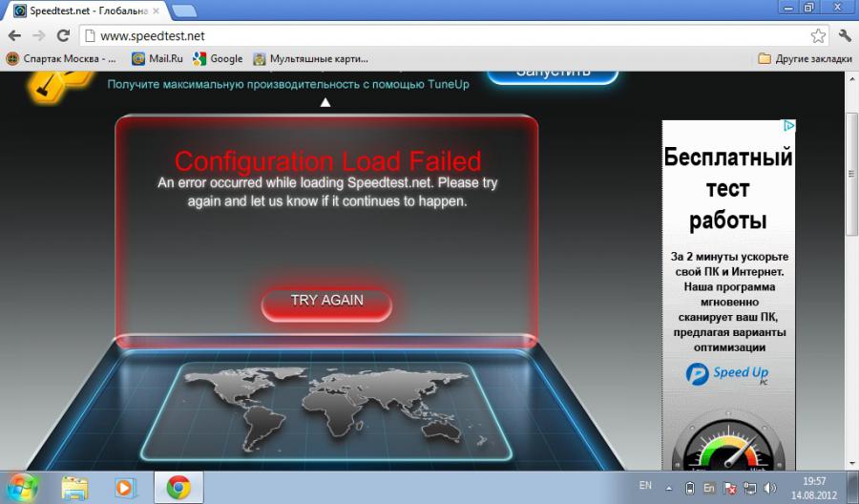Show hidden tray icons arrow
The width and height of the screenshot is (859, 504).
(669, 488)
